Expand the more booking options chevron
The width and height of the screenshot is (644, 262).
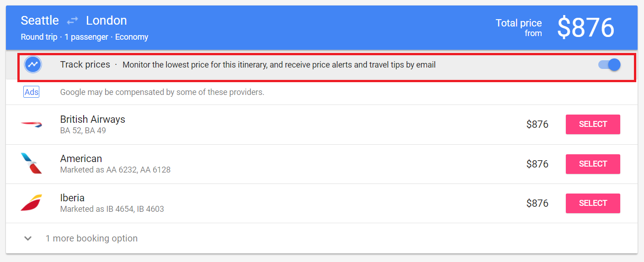click(28, 238)
